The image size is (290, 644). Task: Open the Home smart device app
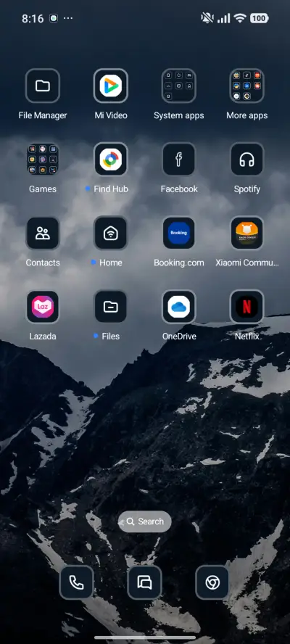coord(111,233)
